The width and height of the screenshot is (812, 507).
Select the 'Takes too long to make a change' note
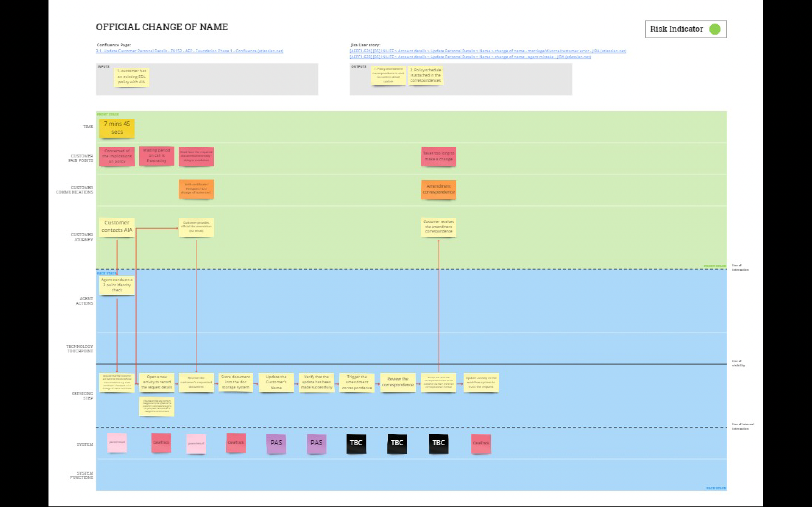point(438,156)
